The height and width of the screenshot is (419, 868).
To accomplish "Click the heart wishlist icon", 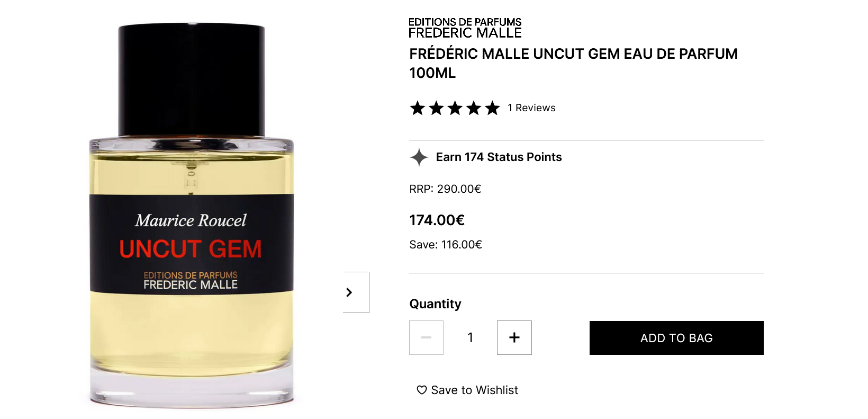I will pyautogui.click(x=422, y=390).
